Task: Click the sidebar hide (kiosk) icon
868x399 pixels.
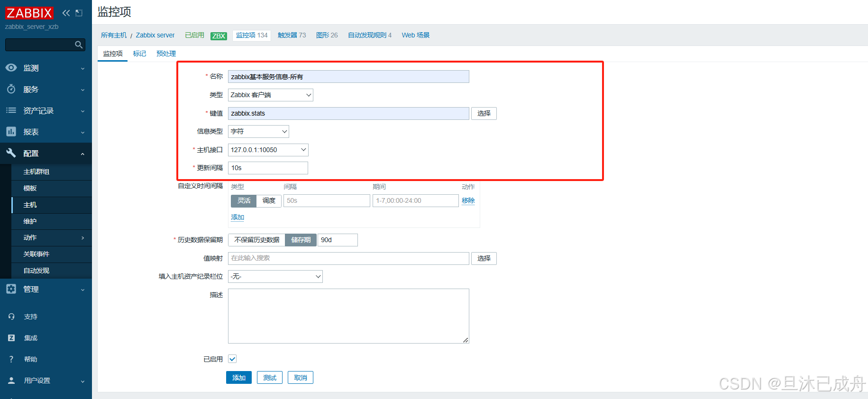Action: coord(79,13)
